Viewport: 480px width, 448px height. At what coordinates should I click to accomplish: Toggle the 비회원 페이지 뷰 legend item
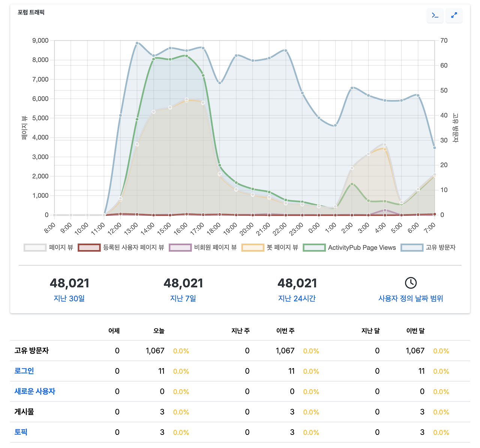coord(203,248)
